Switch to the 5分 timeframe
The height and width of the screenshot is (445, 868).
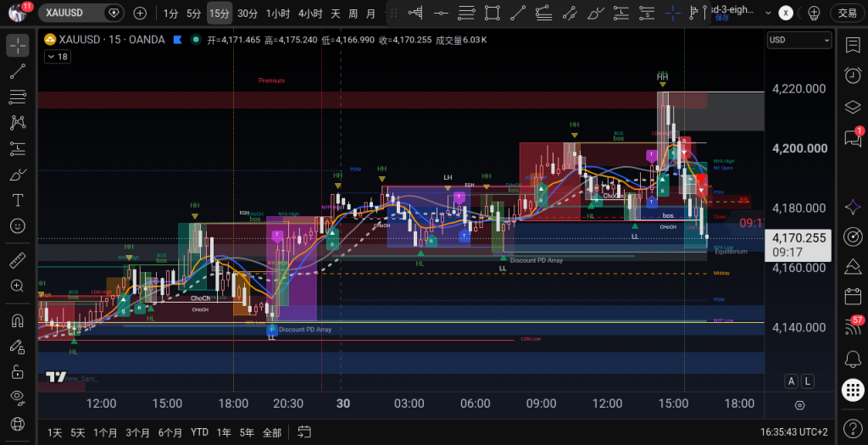coord(194,14)
